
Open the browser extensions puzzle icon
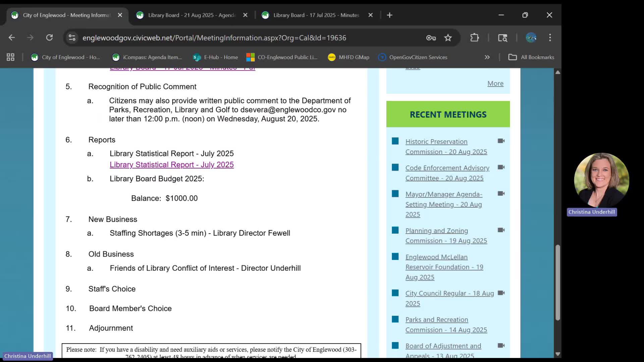475,38
